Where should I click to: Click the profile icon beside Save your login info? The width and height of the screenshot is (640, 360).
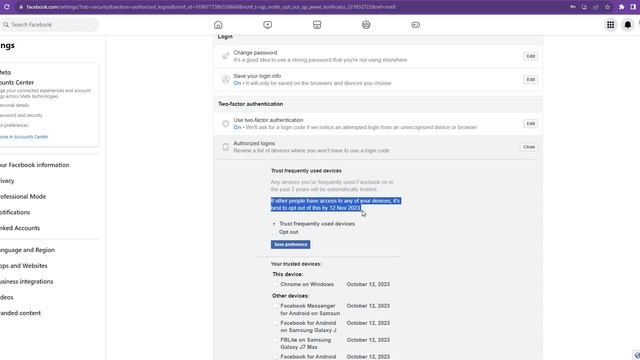225,79
